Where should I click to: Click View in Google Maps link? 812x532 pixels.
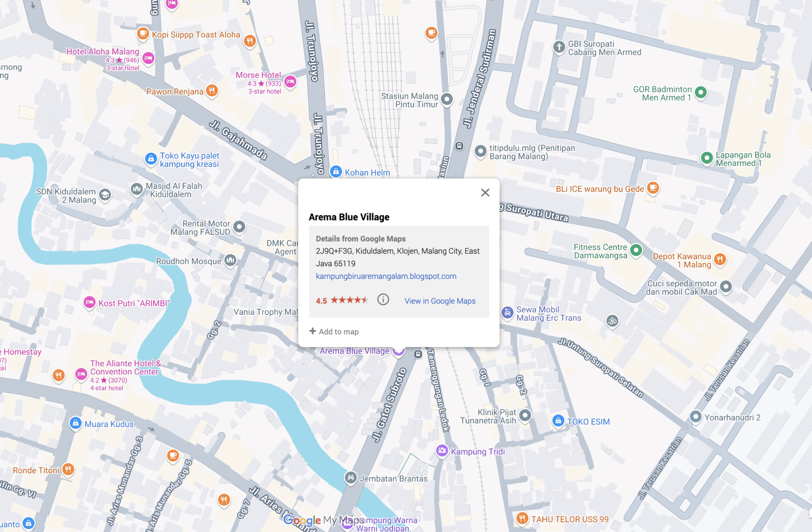(440, 301)
